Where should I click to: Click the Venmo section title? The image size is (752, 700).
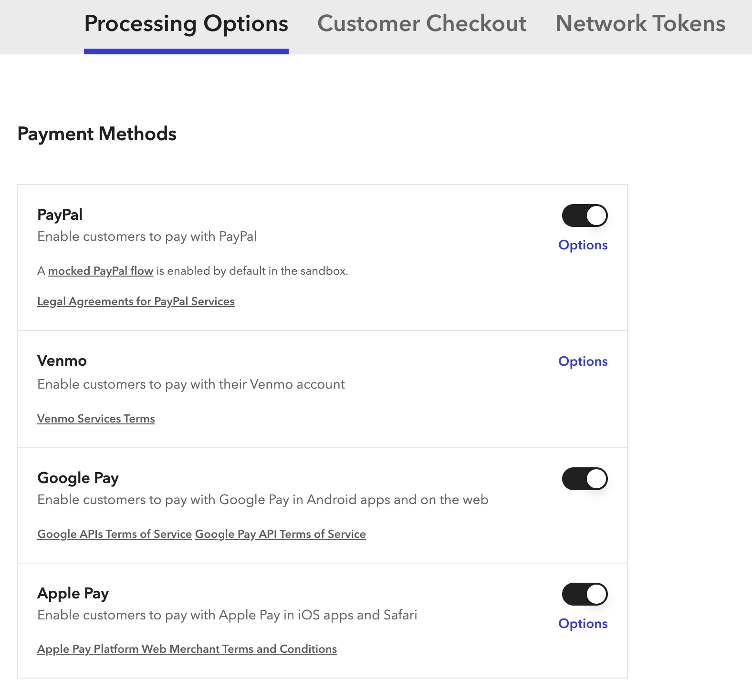[x=62, y=360]
